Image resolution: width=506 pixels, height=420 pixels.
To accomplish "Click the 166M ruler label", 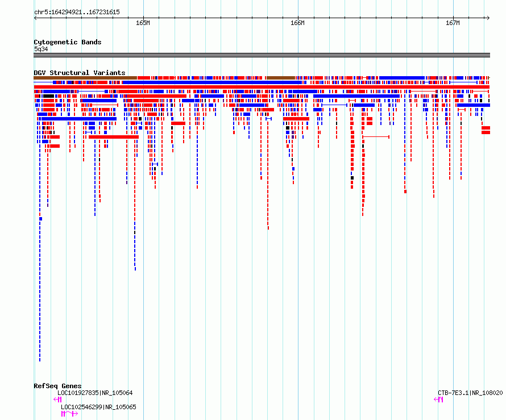I will [x=297, y=23].
